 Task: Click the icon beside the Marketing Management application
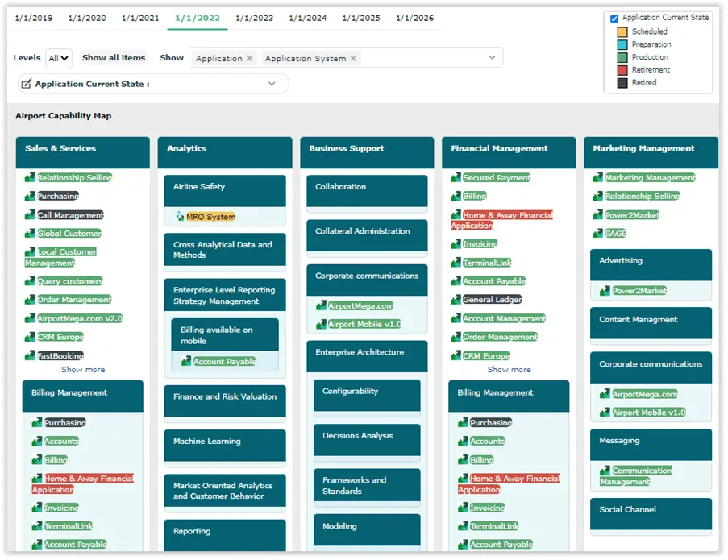tap(598, 177)
